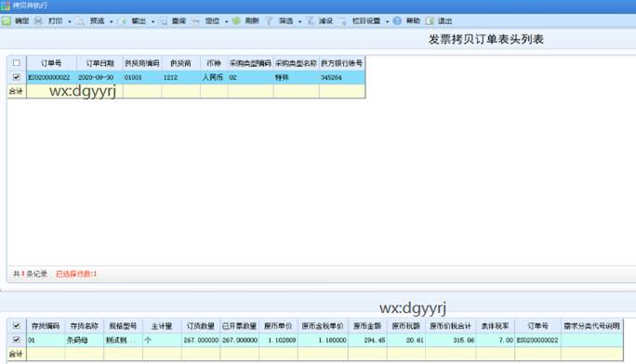
Task: Click the 栏目设置 column settings icon
Action: pos(343,20)
